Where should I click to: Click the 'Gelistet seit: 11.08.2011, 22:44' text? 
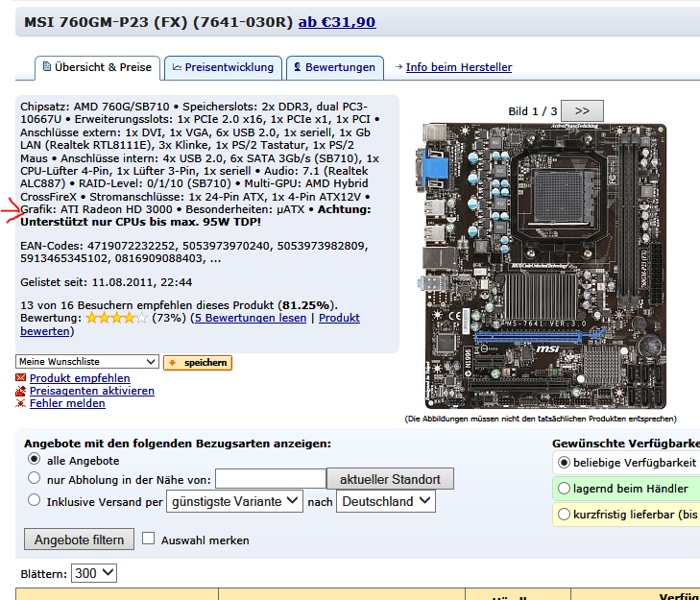107,282
